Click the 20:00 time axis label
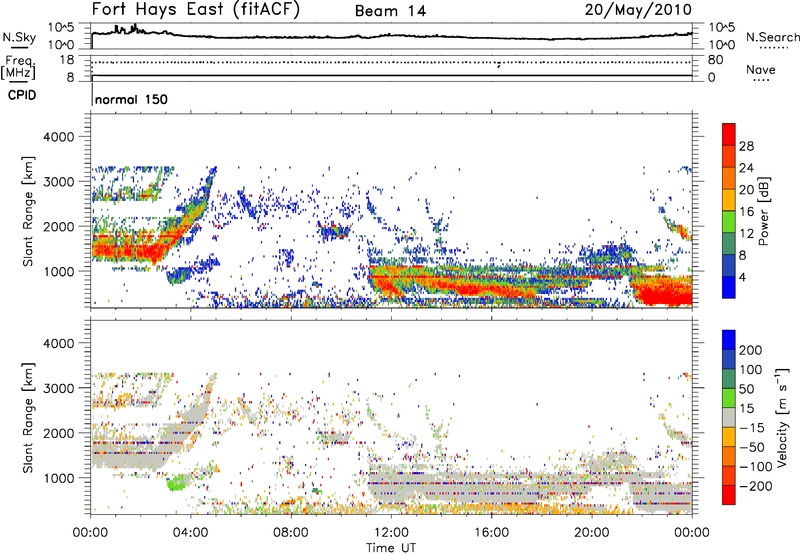 (592, 533)
